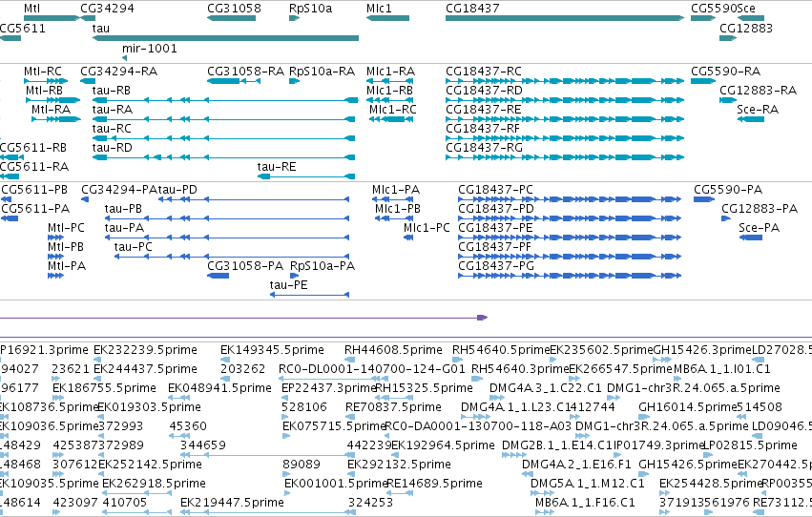This screenshot has height=517, width=812.
Task: Select the CG12883 gene feature
Action: click(728, 38)
